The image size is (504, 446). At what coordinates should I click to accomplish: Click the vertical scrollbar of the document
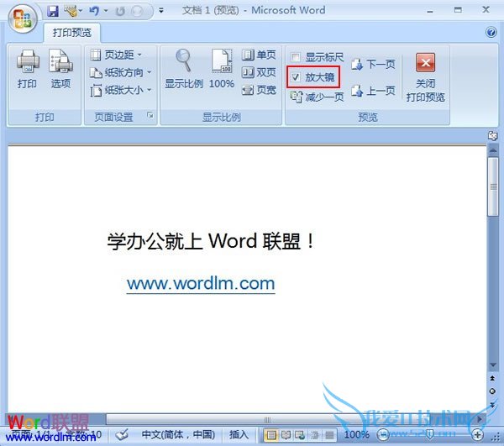(x=493, y=252)
